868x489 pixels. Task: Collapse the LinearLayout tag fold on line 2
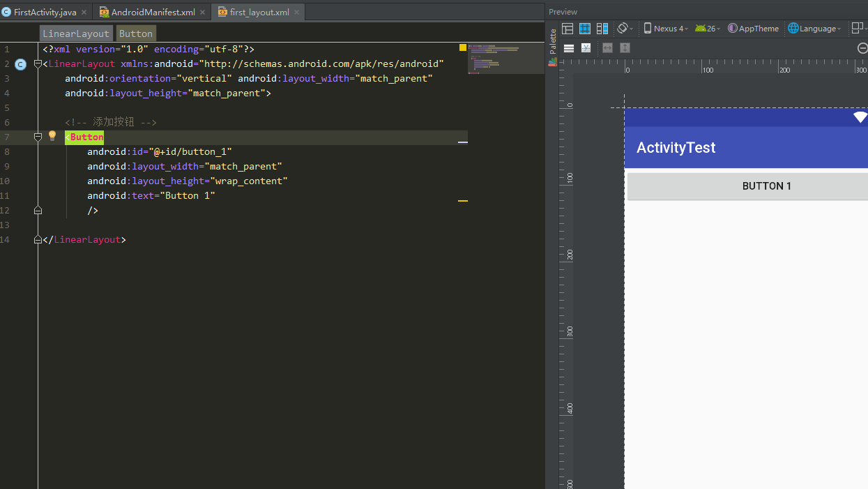click(38, 63)
